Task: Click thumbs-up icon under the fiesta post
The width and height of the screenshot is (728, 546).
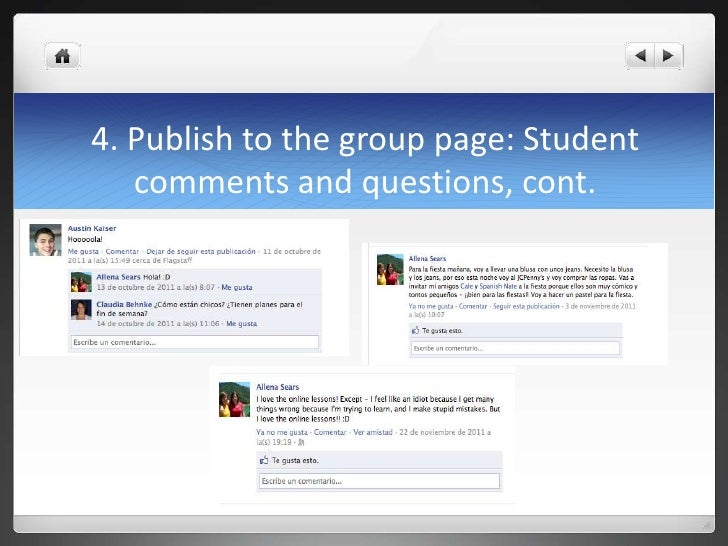Action: click(x=416, y=328)
